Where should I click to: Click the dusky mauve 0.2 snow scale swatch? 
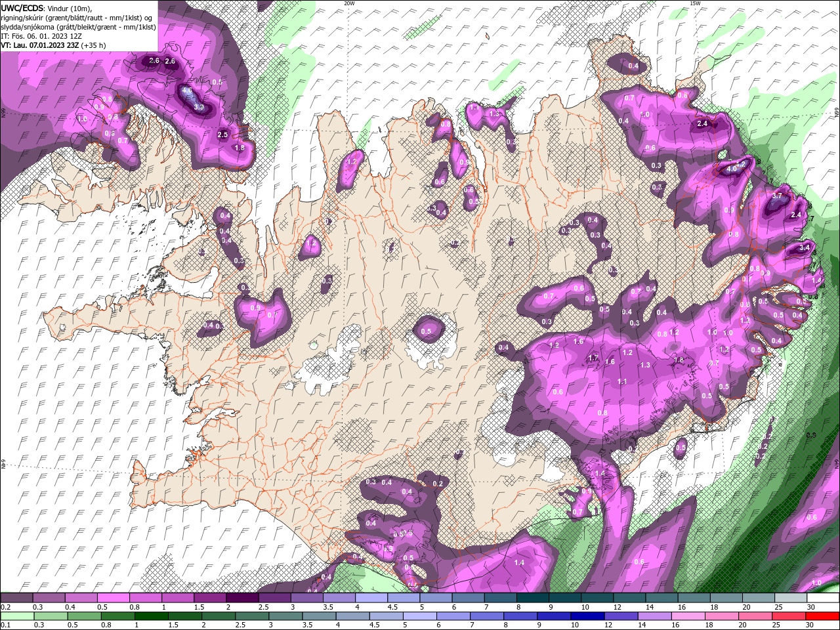(x=17, y=598)
